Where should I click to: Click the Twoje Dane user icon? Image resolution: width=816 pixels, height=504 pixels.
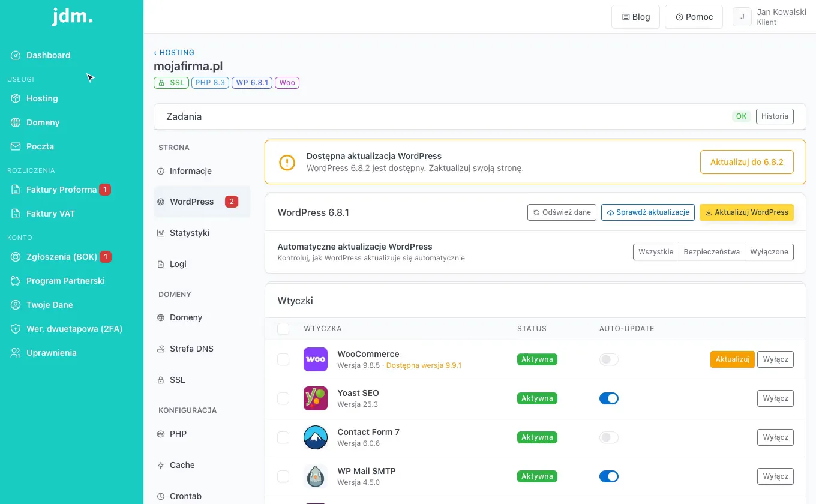click(16, 305)
